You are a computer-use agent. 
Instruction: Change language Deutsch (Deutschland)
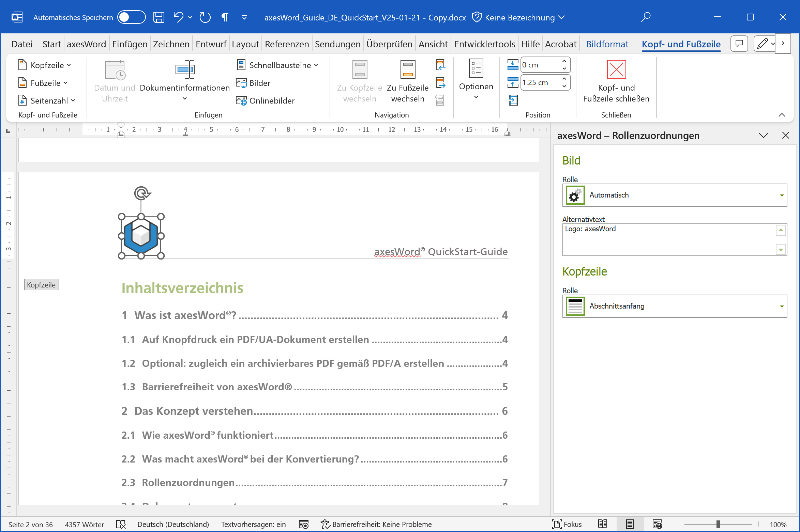click(173, 525)
